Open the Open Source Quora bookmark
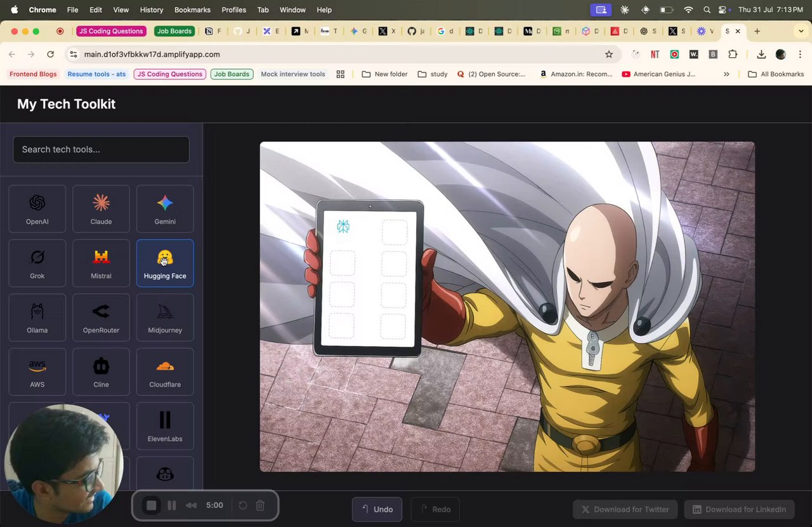This screenshot has width=812, height=527. point(491,74)
